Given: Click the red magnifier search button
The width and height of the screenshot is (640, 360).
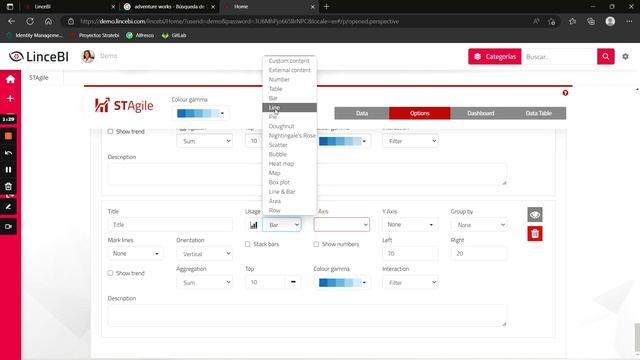Looking at the screenshot, I should pyautogui.click(x=606, y=56).
